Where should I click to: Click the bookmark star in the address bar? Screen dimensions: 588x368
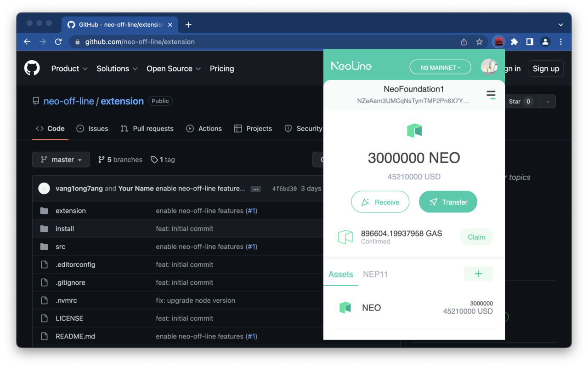(x=479, y=41)
